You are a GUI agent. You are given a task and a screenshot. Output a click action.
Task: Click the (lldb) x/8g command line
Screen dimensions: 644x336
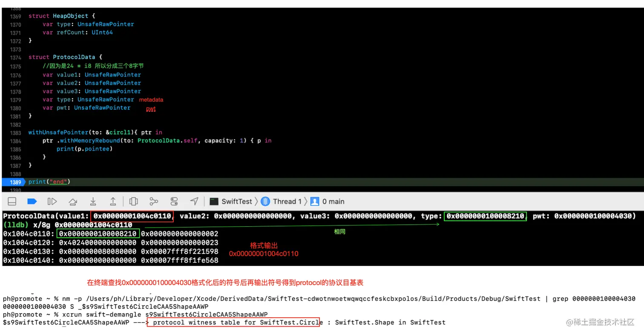pyautogui.click(x=68, y=225)
